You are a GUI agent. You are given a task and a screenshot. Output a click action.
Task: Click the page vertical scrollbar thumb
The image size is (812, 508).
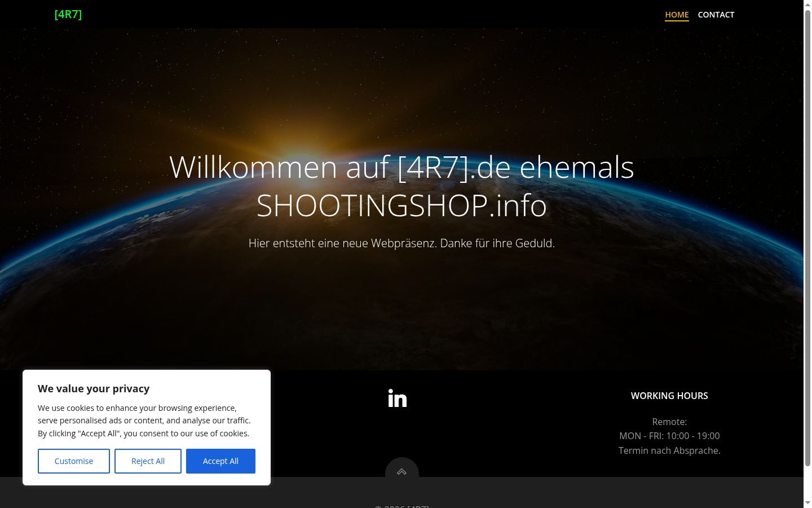pyautogui.click(x=807, y=237)
